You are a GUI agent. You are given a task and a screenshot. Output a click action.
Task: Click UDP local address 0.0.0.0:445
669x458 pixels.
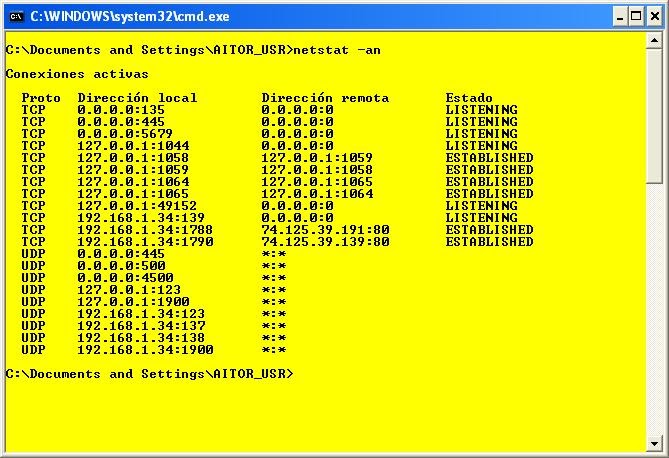pos(121,253)
